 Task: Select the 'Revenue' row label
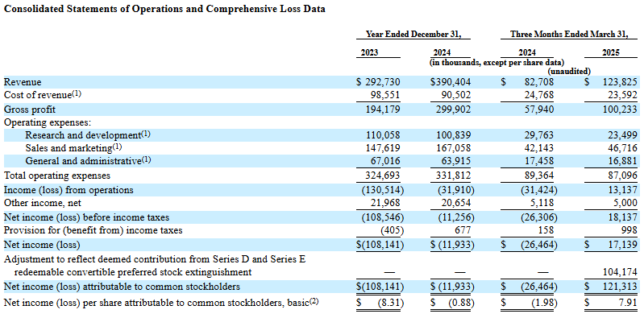point(23,82)
